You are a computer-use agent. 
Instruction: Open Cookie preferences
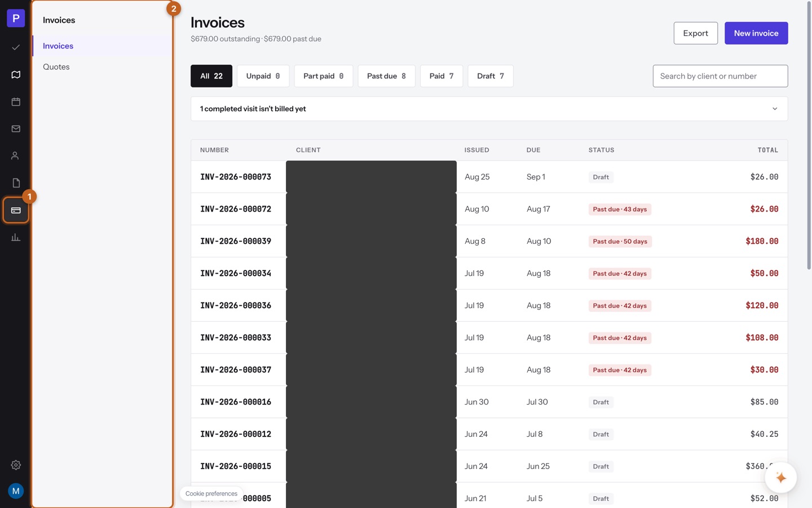coord(211,493)
